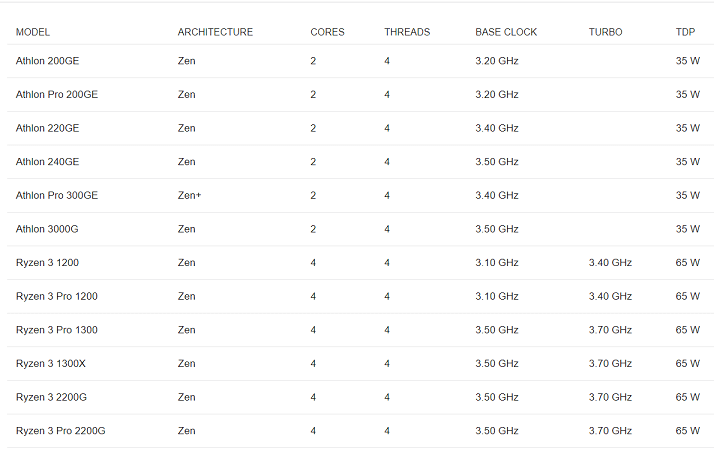Viewport: 714px width, 451px height.
Task: Click the TDP column header
Action: click(x=685, y=32)
